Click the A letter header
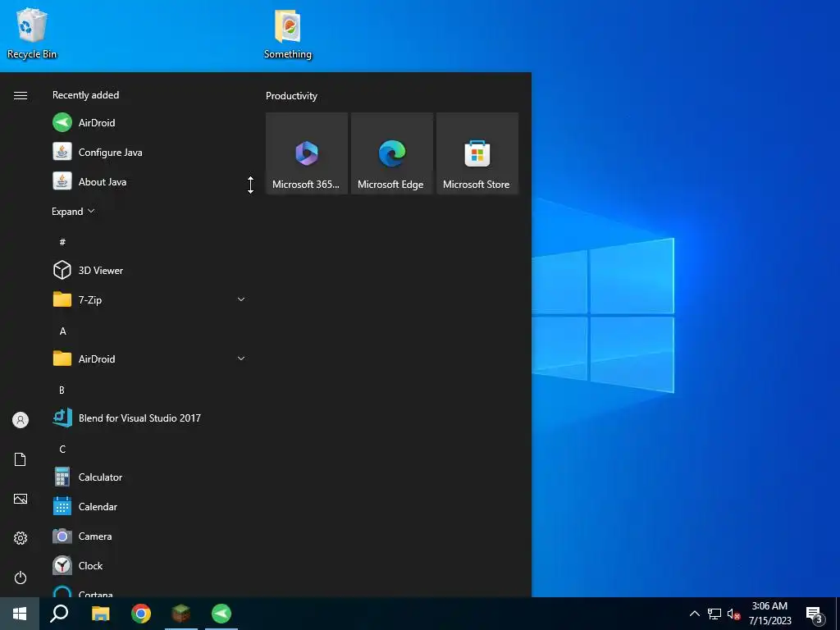The image size is (840, 630). point(62,331)
